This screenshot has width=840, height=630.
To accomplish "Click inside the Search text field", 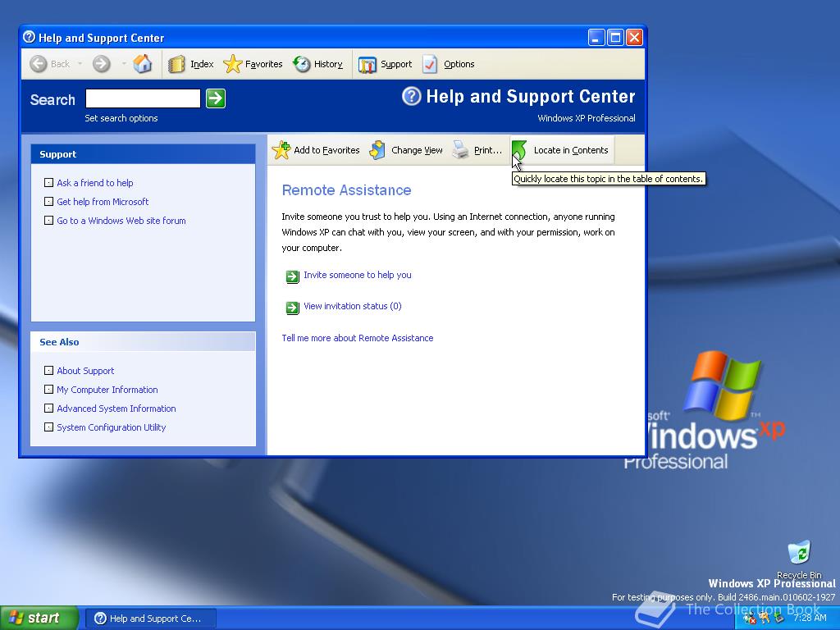I will pyautogui.click(x=143, y=98).
